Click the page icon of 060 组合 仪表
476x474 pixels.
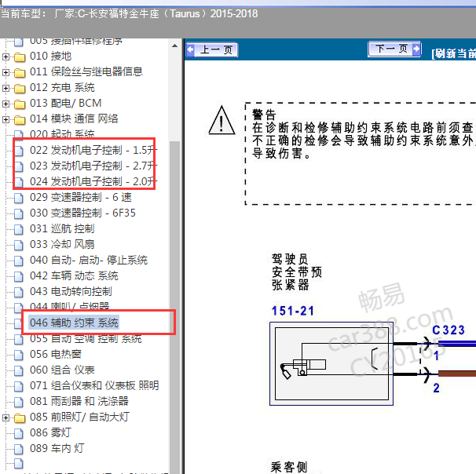(19, 371)
